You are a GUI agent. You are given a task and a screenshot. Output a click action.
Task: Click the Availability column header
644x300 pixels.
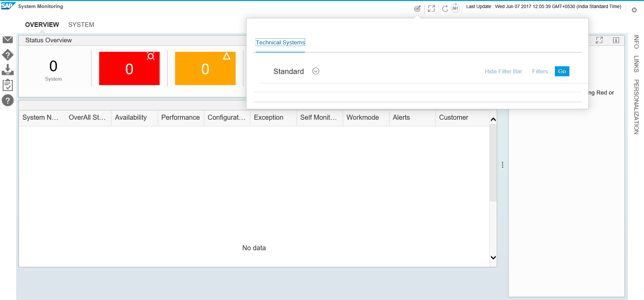pos(134,117)
